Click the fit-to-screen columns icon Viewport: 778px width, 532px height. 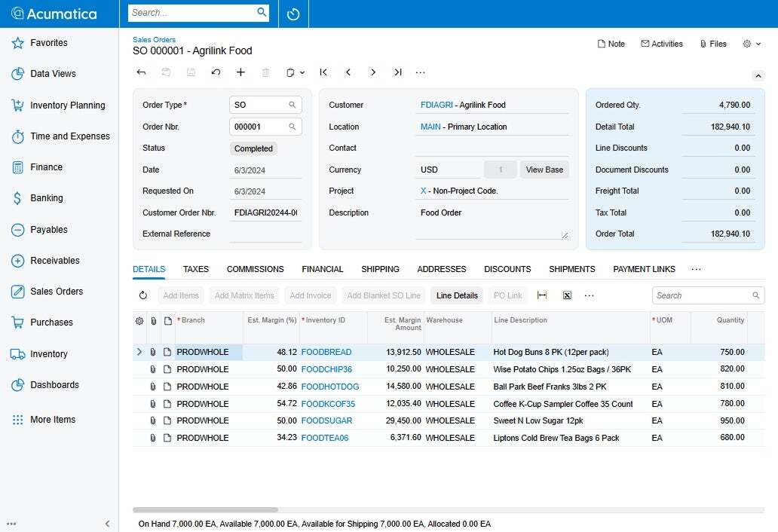tap(542, 295)
